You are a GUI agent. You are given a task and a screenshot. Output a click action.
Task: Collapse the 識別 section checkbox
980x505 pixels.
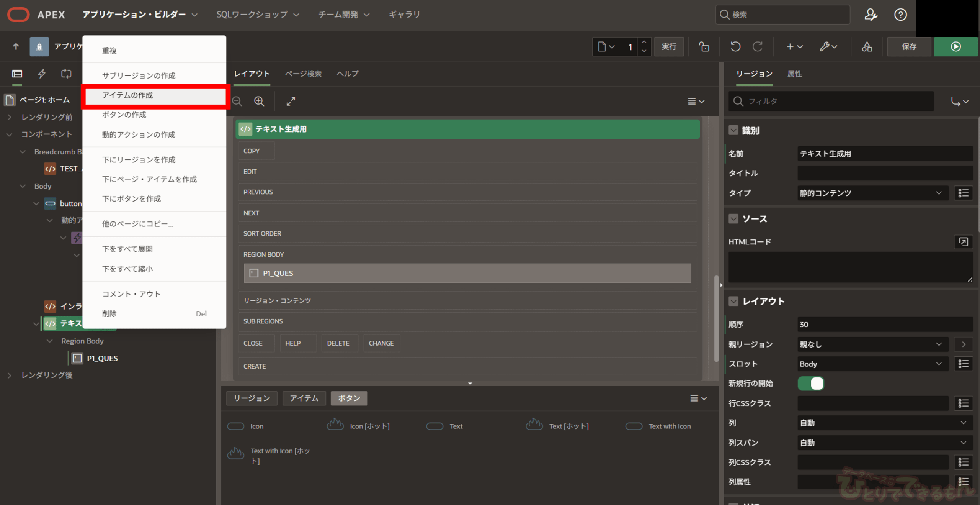(x=733, y=130)
